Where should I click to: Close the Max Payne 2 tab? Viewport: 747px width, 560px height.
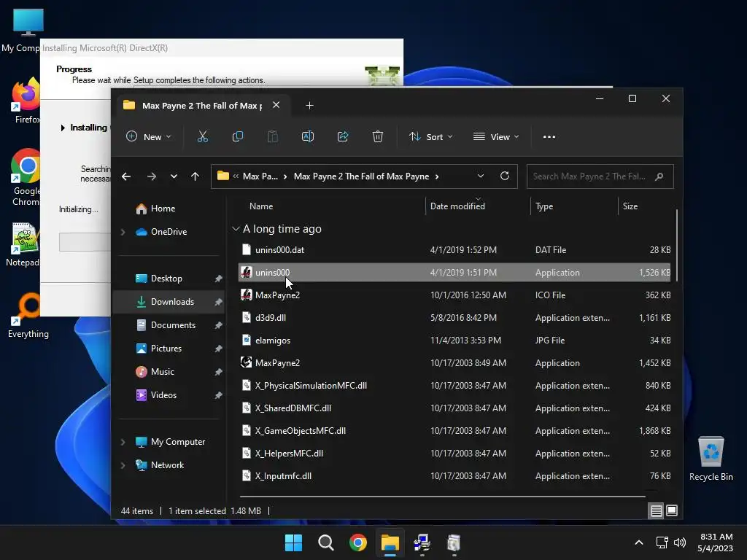276,105
